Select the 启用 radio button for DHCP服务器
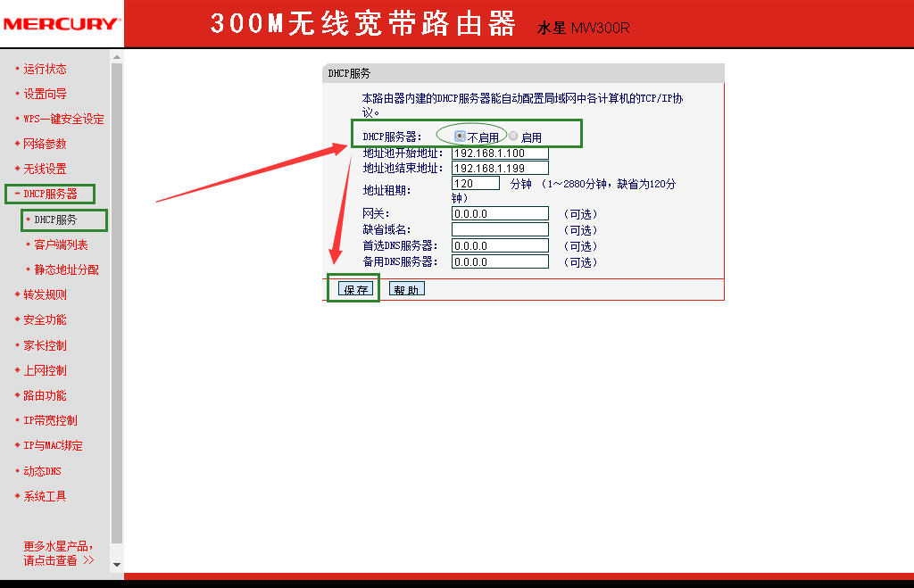 click(x=513, y=137)
